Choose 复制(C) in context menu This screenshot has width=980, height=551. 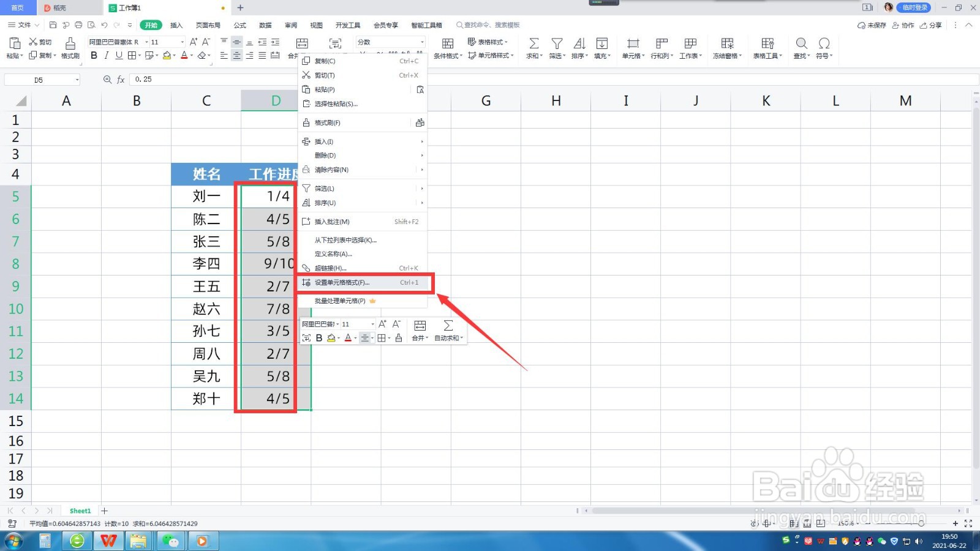[x=362, y=61]
